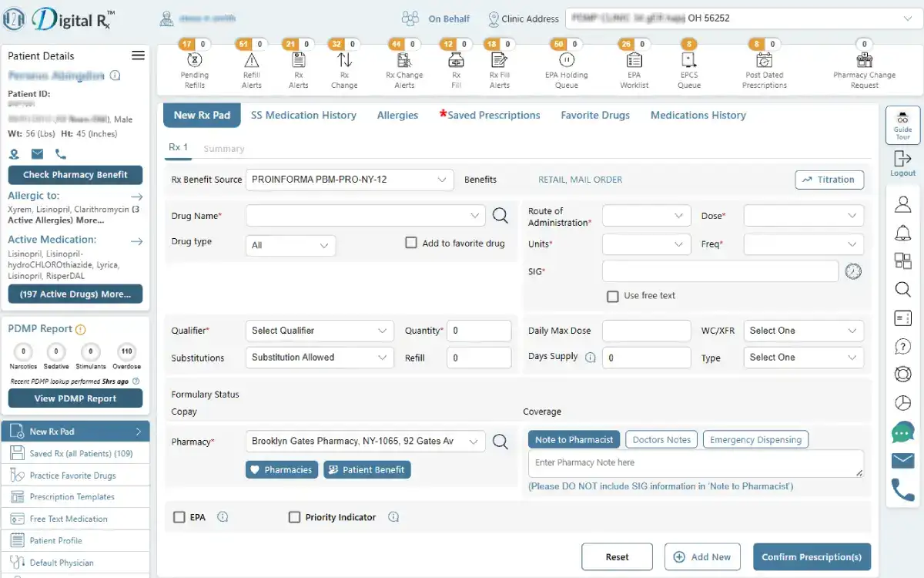Open the Allergies tab

(397, 115)
